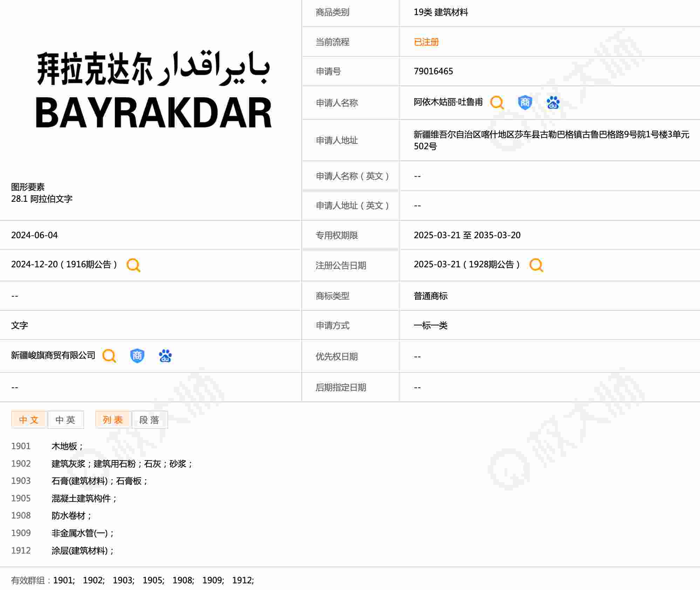Image resolution: width=700 pixels, height=590 pixels.
Task: Click 19类 建筑材料 category value
Action: pos(441,12)
